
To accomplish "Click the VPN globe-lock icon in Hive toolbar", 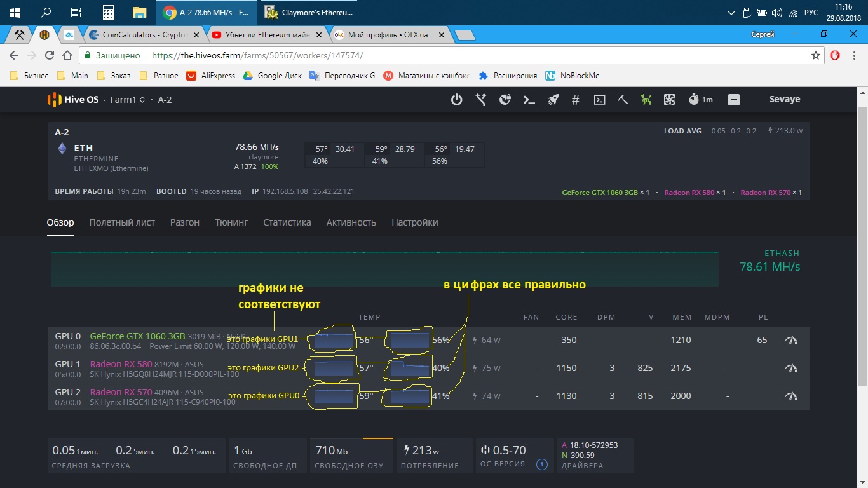I will (505, 100).
